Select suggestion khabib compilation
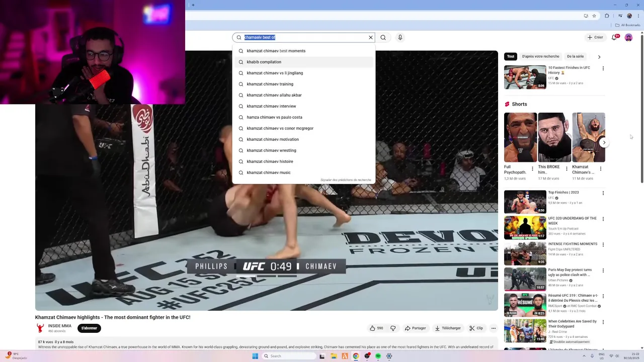644x362 pixels. click(304, 62)
